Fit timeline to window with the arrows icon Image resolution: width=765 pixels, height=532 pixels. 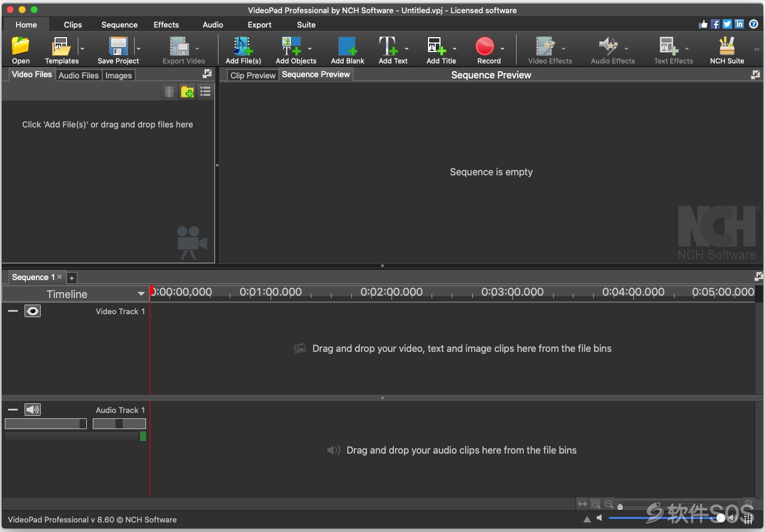(x=582, y=504)
